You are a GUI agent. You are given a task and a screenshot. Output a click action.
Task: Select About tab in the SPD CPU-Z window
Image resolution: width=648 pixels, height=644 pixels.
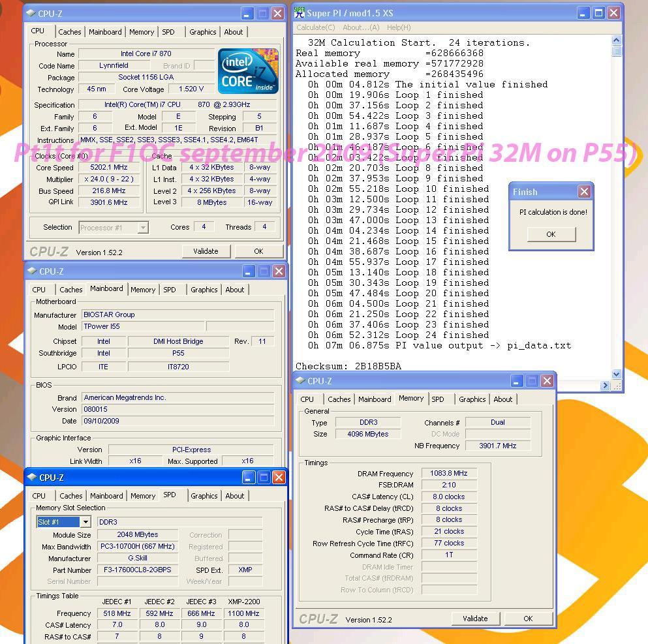(x=235, y=496)
